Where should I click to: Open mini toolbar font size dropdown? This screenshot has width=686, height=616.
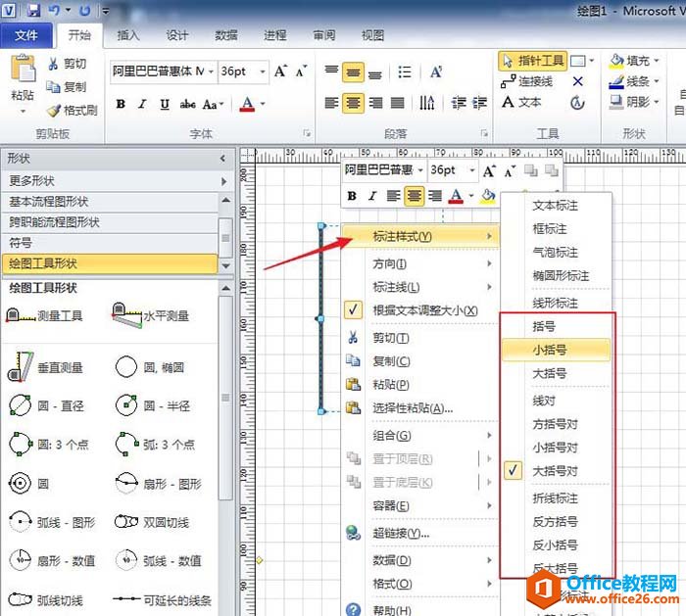(471, 169)
